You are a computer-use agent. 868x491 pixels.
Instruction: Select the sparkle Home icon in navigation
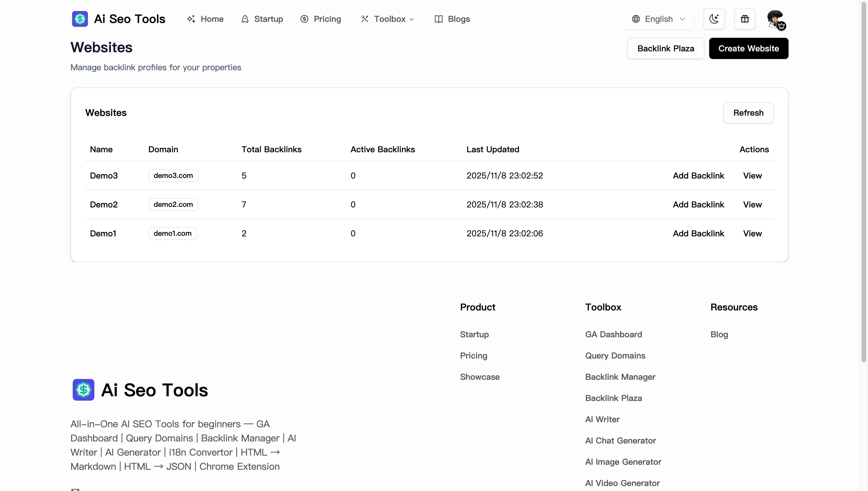click(x=191, y=19)
